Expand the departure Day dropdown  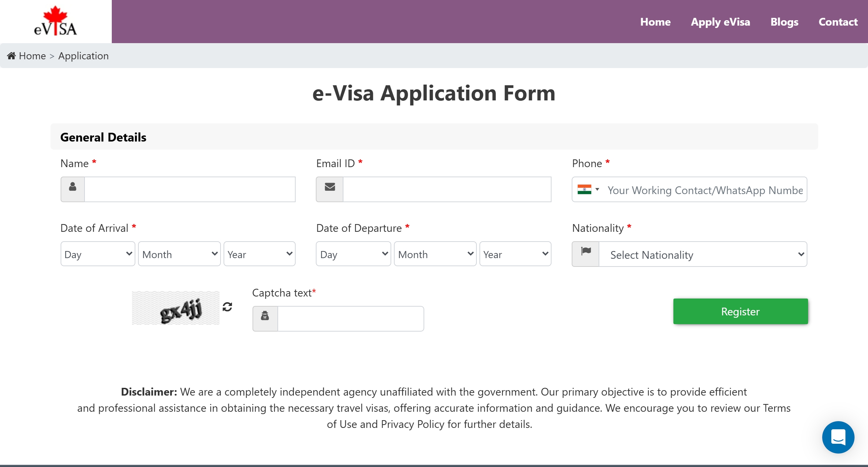coord(353,254)
